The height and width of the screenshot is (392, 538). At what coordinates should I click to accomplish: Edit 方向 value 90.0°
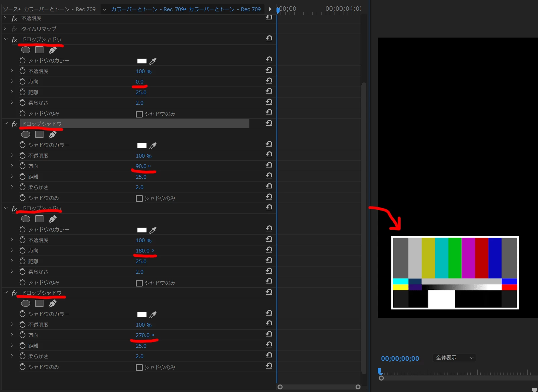click(143, 166)
